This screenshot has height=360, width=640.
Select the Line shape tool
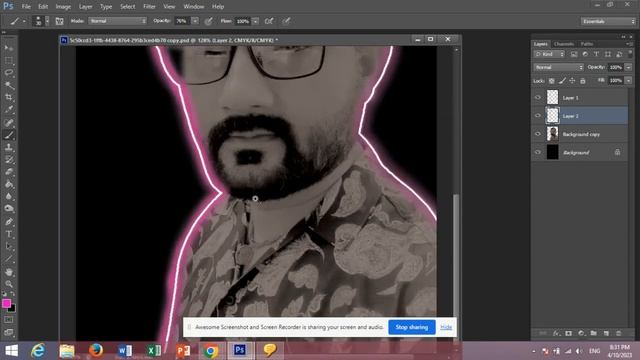(9, 259)
